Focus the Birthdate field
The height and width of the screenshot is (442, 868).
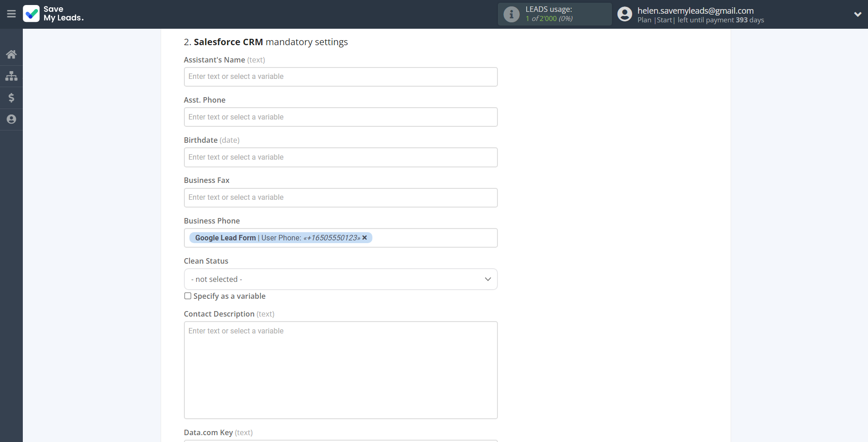pos(340,157)
